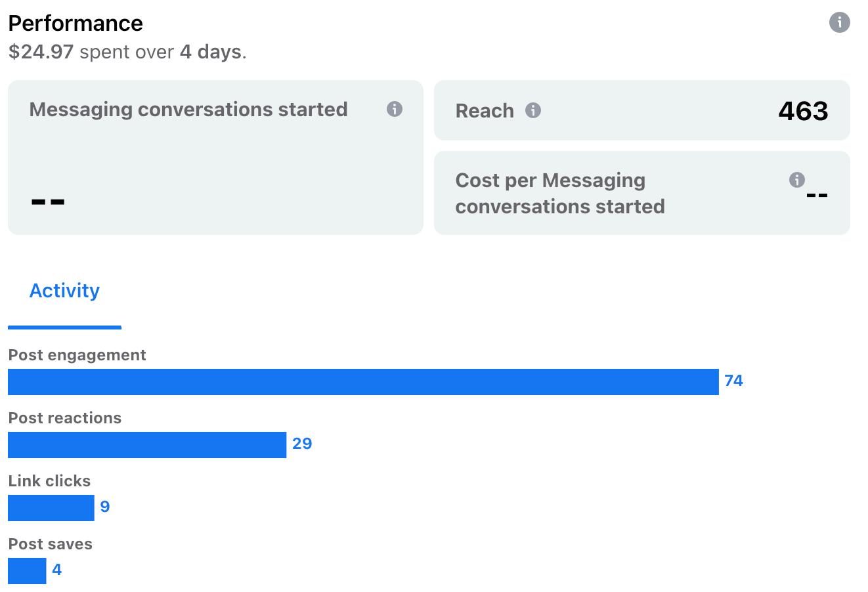
Task: Click the Cost per Messaging conversations label
Action: pyautogui.click(x=559, y=194)
